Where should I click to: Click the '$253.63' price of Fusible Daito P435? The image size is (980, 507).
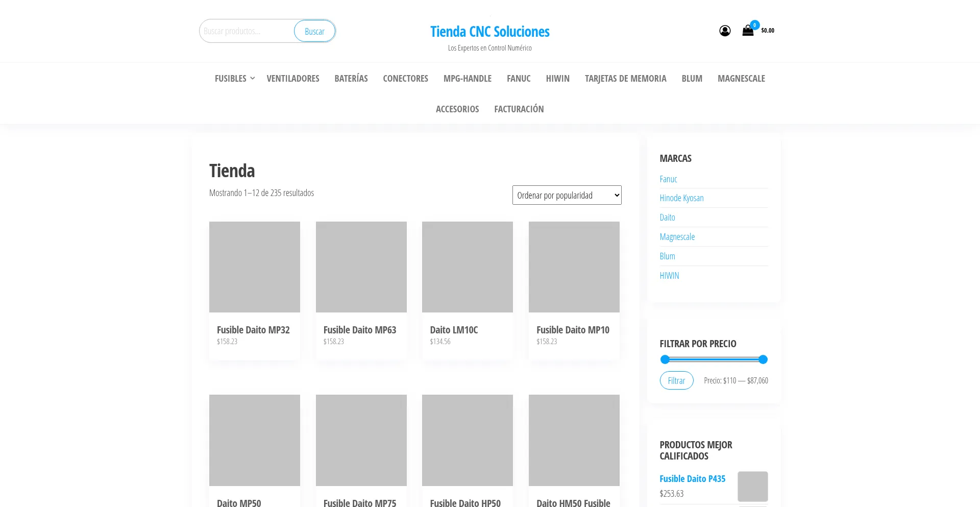click(x=671, y=494)
